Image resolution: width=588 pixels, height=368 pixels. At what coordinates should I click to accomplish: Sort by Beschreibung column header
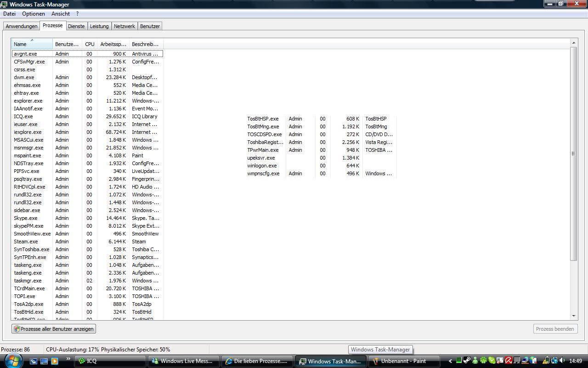pyautogui.click(x=146, y=44)
